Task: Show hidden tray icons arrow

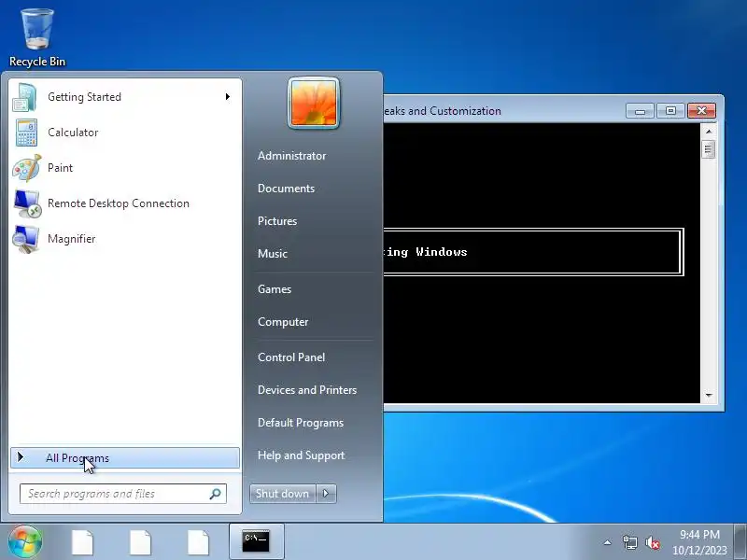Action: [x=608, y=542]
